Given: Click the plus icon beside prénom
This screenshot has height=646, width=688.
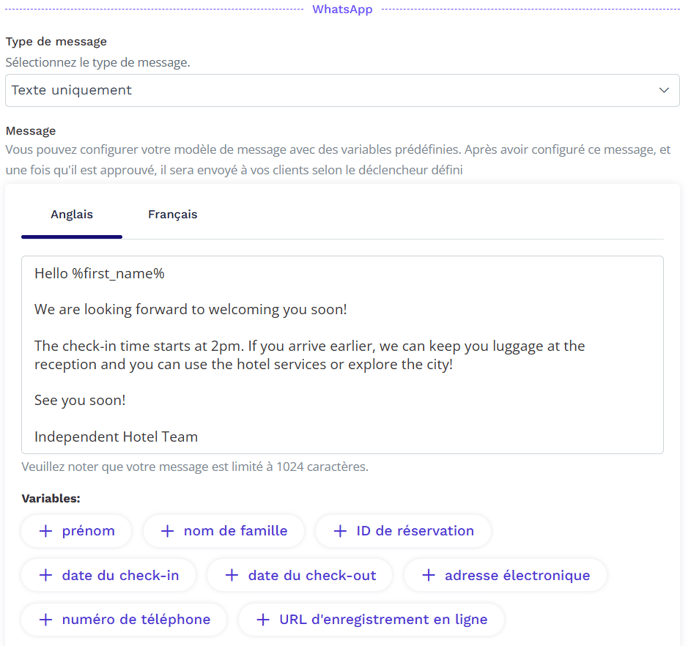Looking at the screenshot, I should click(46, 531).
